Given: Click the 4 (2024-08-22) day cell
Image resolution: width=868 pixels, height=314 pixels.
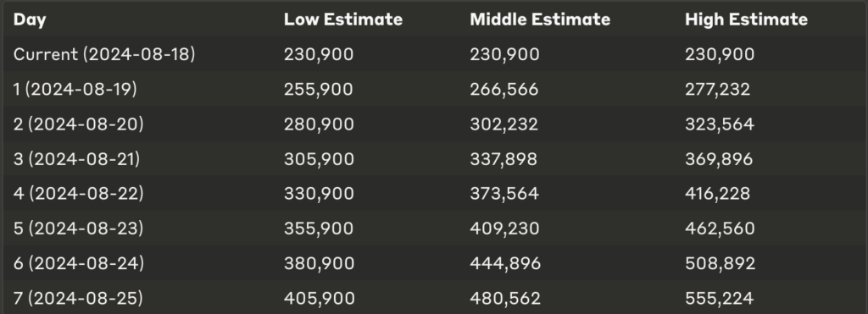Looking at the screenshot, I should (78, 194).
